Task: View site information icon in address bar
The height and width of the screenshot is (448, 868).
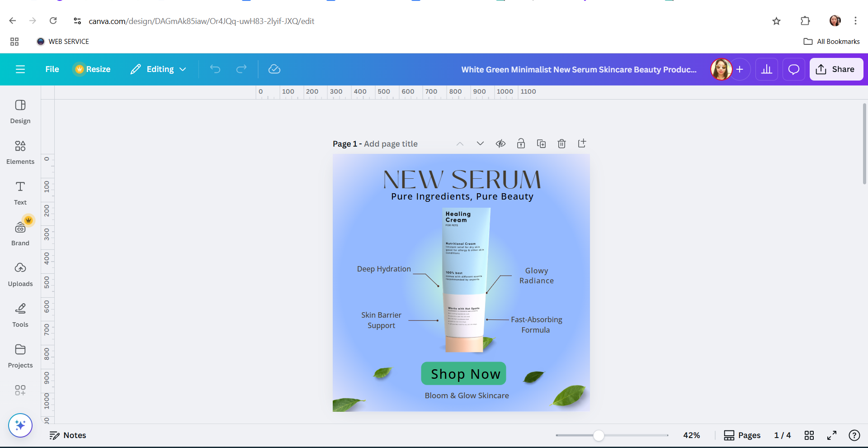Action: coord(77,21)
